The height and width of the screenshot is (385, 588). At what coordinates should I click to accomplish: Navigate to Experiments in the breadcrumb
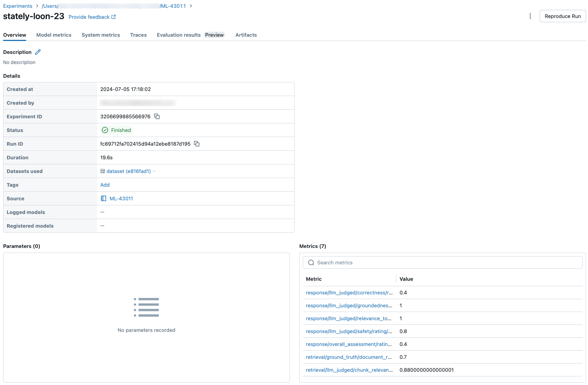point(18,6)
